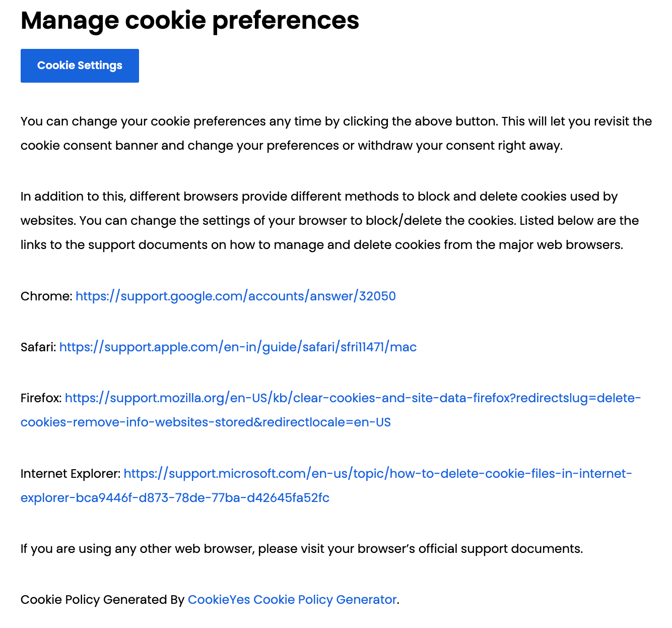Open the Chrome support.google.com link
Viewport: 672px width, 628px height.
(x=236, y=296)
